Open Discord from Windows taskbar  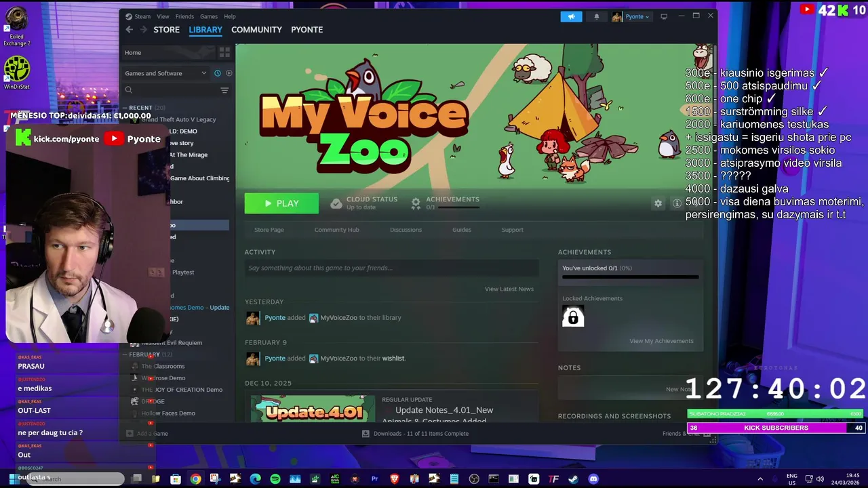593,479
